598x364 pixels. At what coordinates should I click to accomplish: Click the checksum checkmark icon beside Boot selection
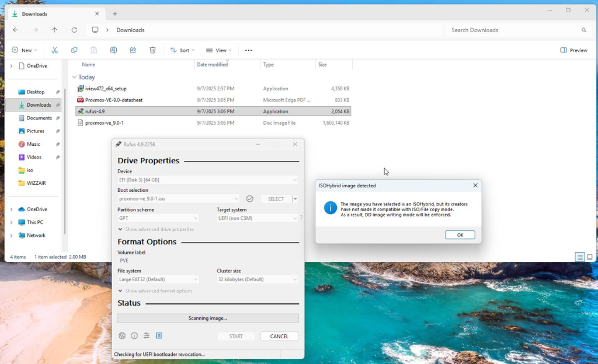[250, 199]
